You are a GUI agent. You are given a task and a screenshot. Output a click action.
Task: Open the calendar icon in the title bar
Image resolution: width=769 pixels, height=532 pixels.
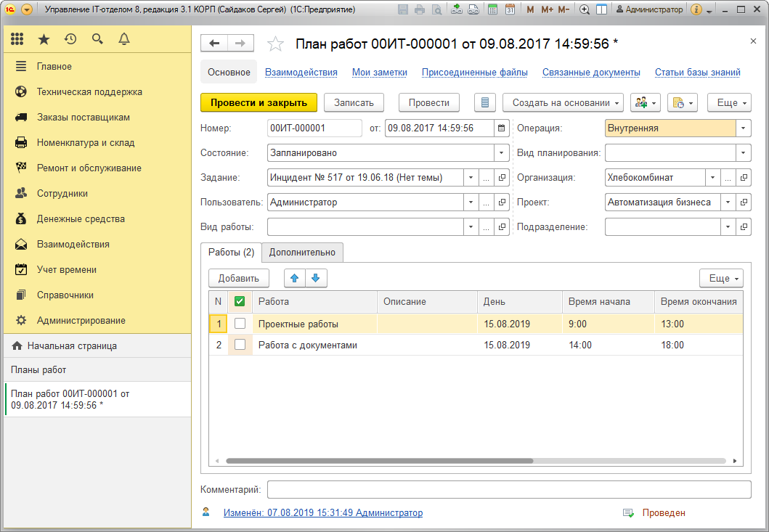pos(510,9)
